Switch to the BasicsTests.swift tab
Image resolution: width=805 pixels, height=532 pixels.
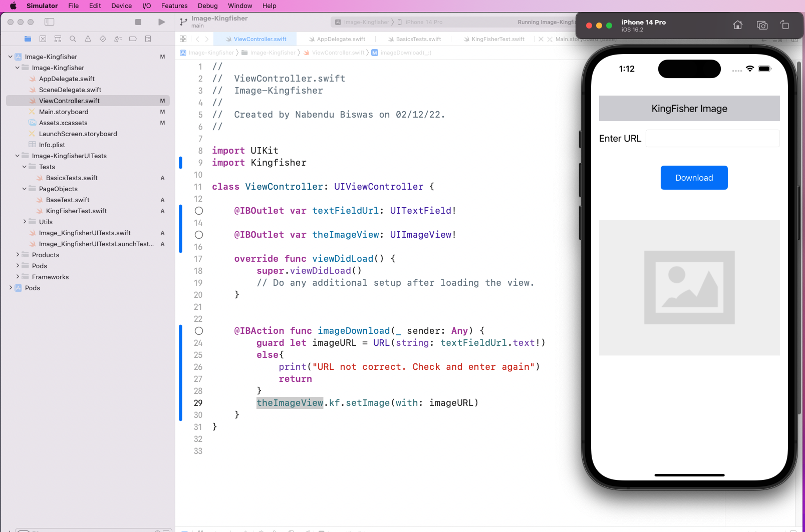coord(414,39)
